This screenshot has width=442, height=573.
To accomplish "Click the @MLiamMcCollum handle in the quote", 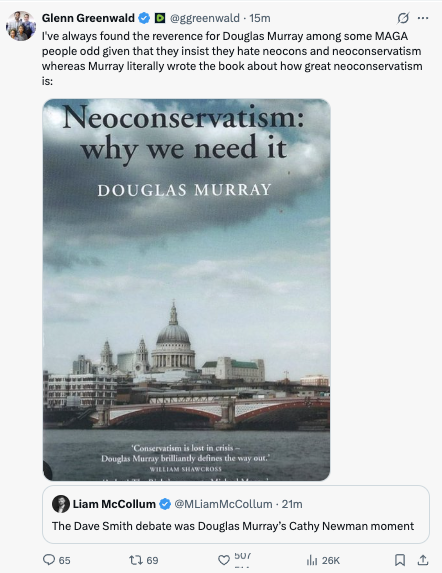I will (x=223, y=504).
